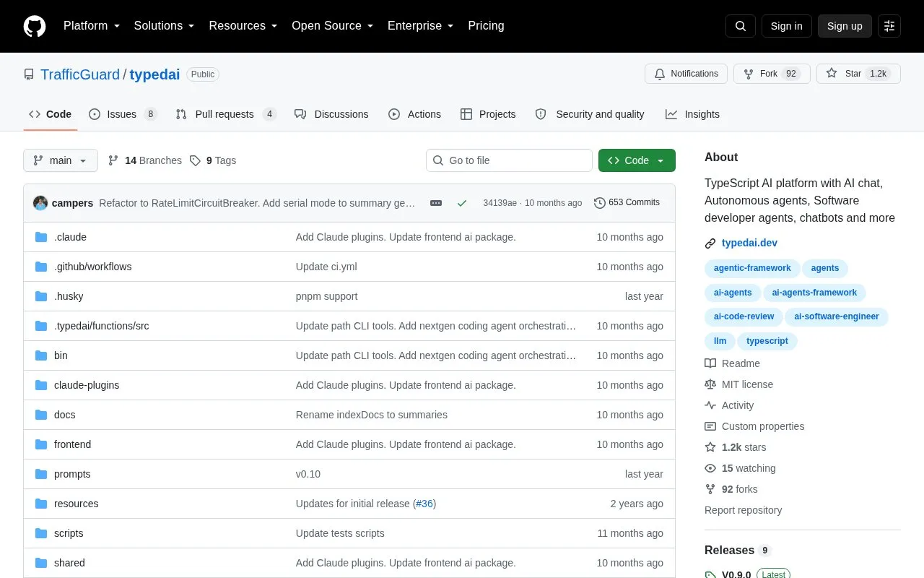The height and width of the screenshot is (578, 924).
Task: Click the branch icon beside 14 Branches
Action: 113,160
